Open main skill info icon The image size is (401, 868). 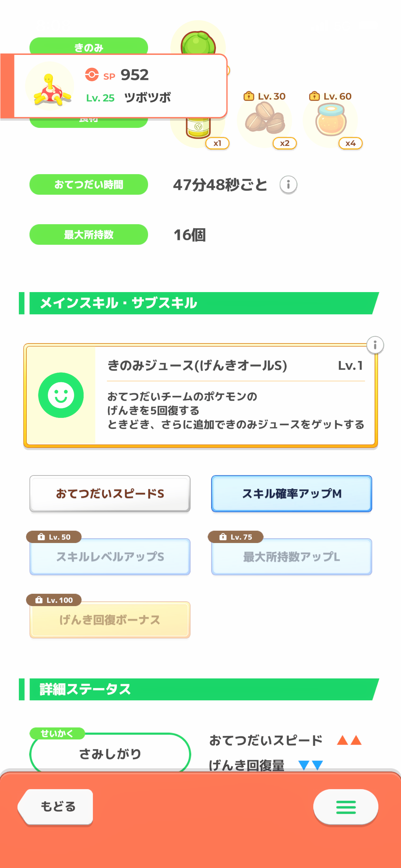375,345
